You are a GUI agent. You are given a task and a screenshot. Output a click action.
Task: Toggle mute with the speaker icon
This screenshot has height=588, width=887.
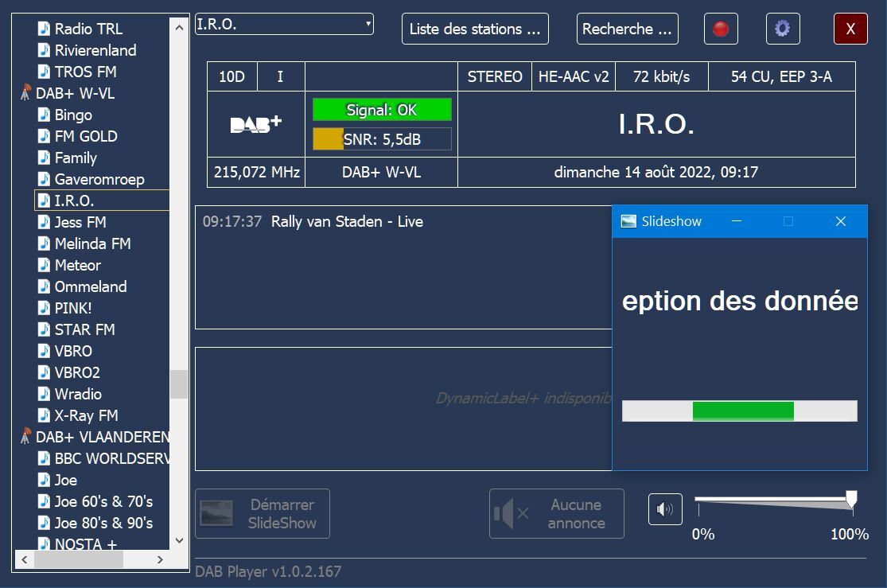point(665,509)
